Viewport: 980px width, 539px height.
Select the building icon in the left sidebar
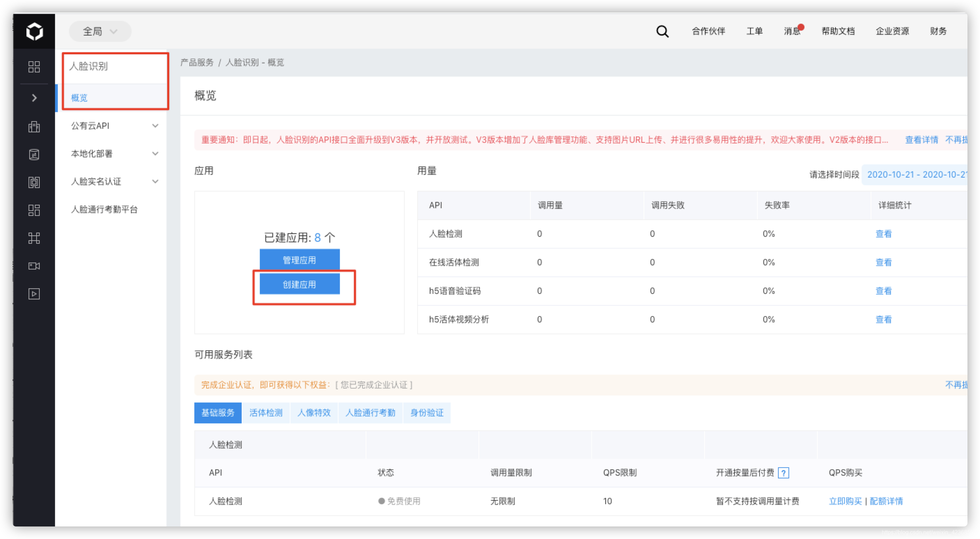(34, 127)
